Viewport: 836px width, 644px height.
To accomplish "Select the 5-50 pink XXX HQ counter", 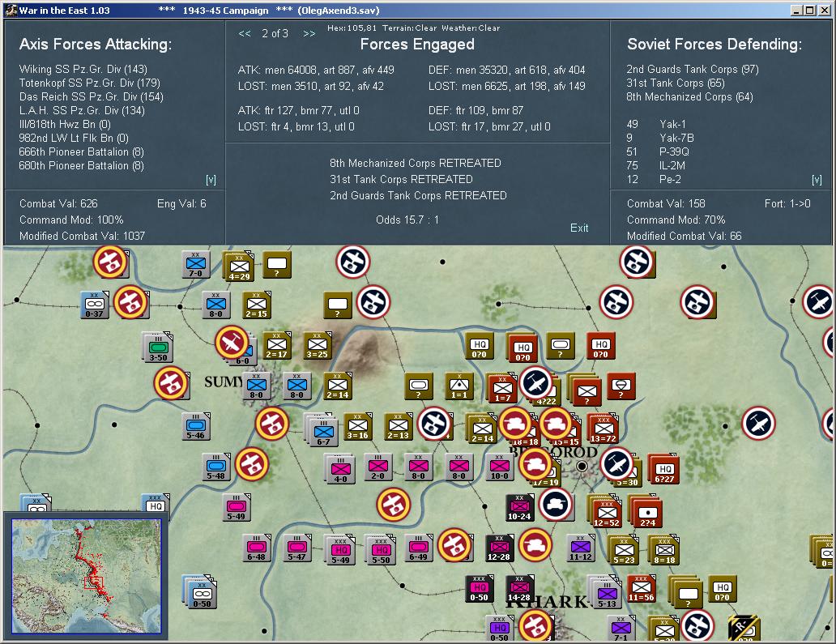I will [x=382, y=551].
